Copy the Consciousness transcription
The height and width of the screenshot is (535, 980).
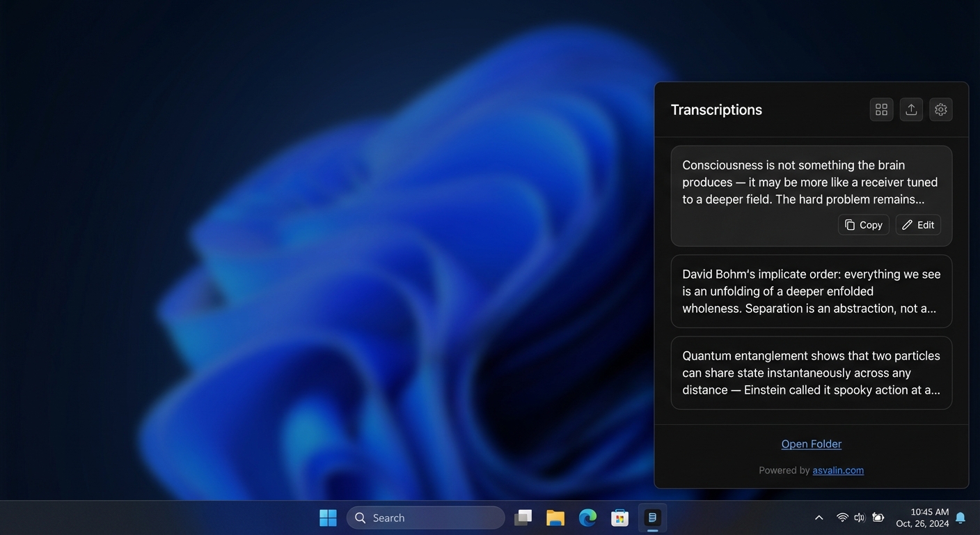click(x=864, y=225)
